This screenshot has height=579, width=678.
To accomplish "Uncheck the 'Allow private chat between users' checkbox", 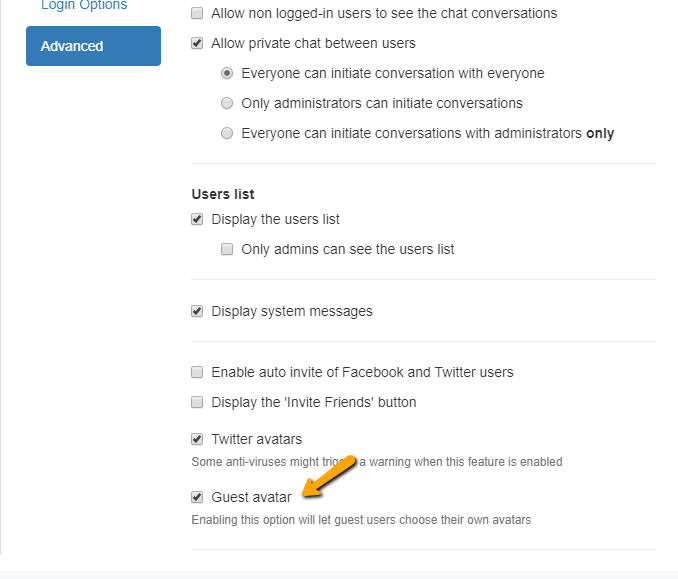I will pos(197,44).
